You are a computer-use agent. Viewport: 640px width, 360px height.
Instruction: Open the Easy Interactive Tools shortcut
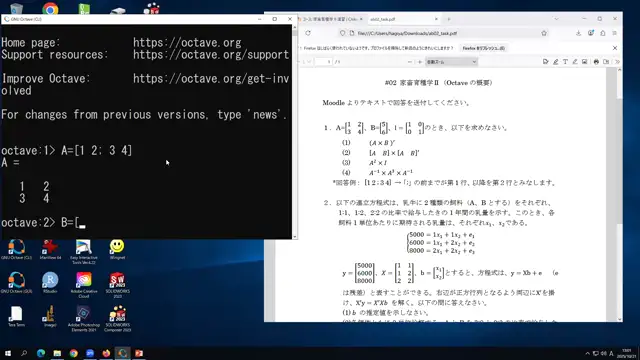[84, 252]
